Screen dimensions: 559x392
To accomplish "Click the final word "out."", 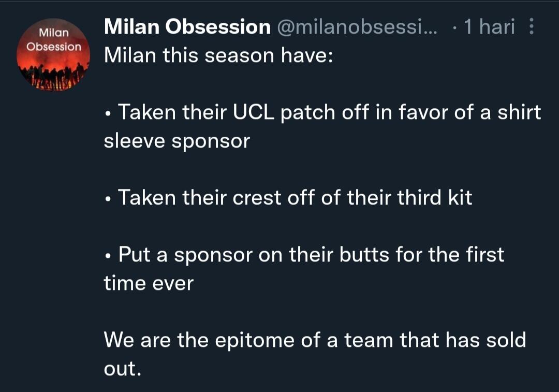I will click(122, 368).
